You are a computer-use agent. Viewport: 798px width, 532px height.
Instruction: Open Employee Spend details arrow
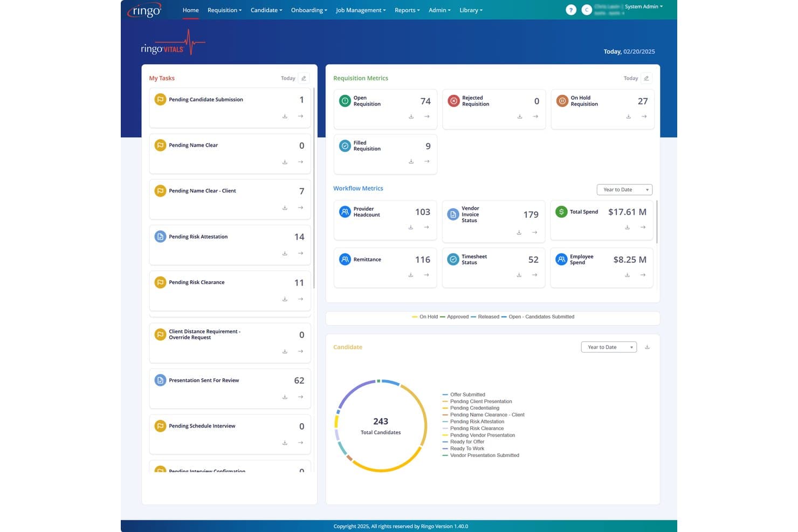tap(643, 275)
